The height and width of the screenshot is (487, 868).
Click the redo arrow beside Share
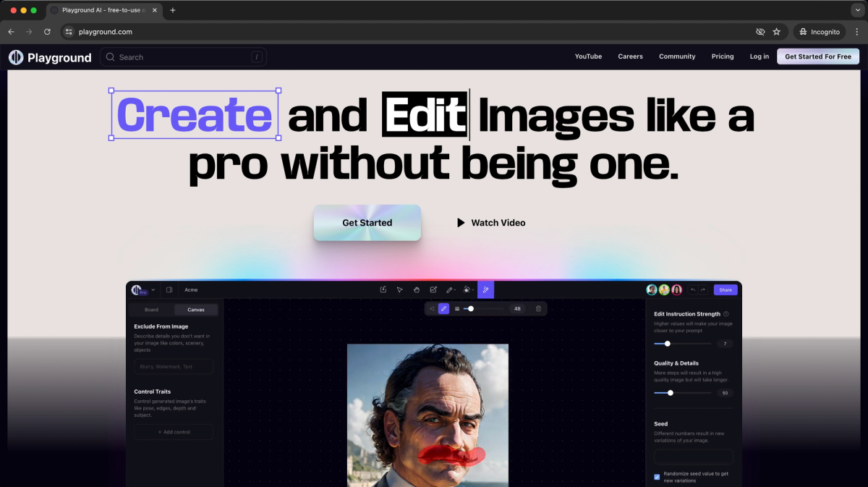pyautogui.click(x=702, y=289)
